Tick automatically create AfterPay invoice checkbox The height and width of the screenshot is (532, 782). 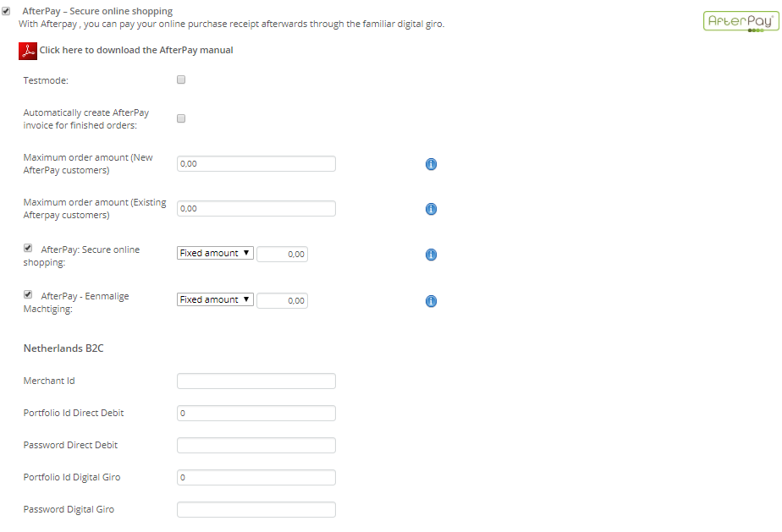click(x=181, y=118)
